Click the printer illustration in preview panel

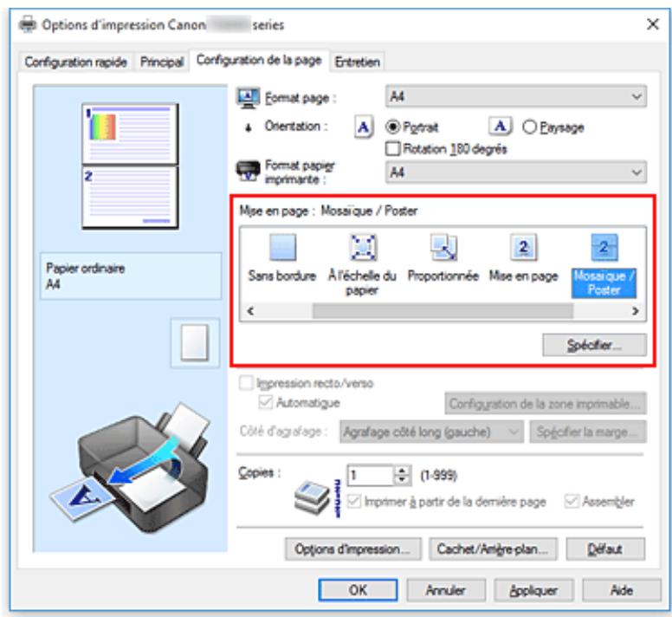(x=130, y=468)
